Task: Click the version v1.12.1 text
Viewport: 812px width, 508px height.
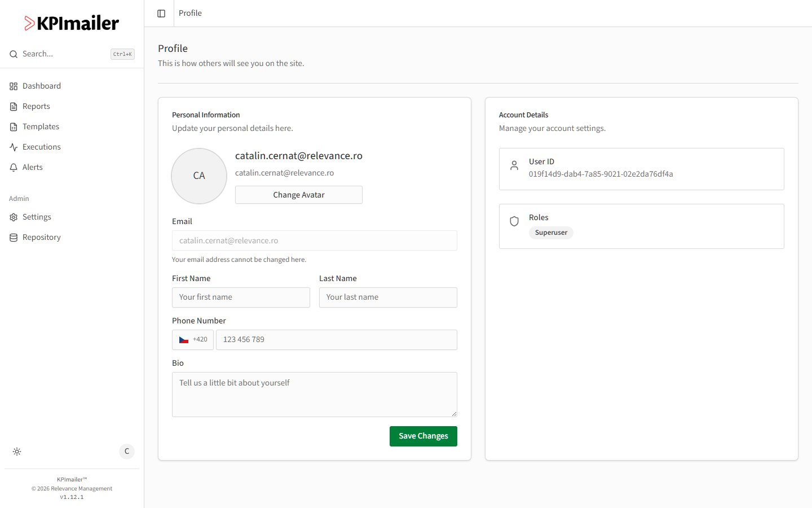Action: coord(72,497)
